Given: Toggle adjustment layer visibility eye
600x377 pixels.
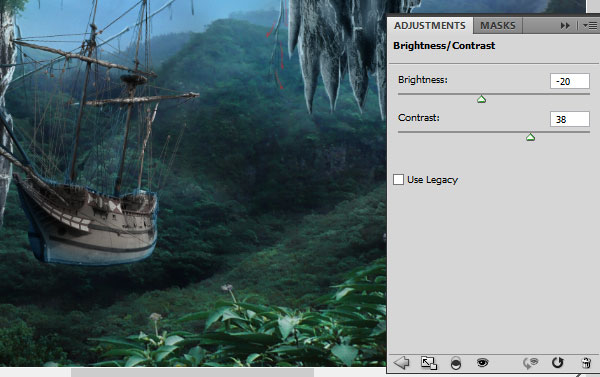Looking at the screenshot, I should point(483,362).
